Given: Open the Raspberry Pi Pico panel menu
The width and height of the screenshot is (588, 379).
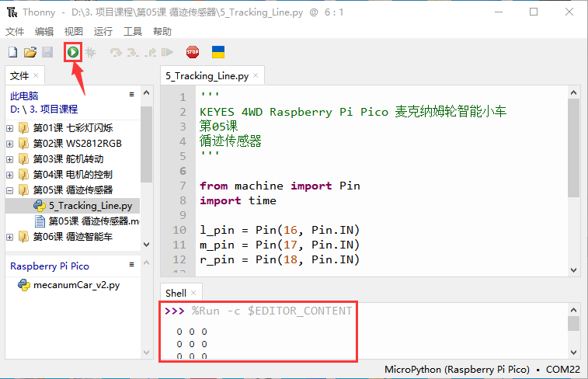Looking at the screenshot, I should tap(131, 265).
